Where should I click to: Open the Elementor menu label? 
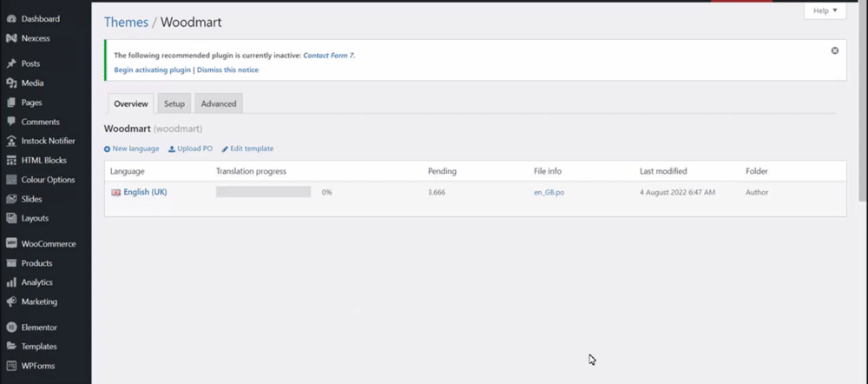[39, 328]
